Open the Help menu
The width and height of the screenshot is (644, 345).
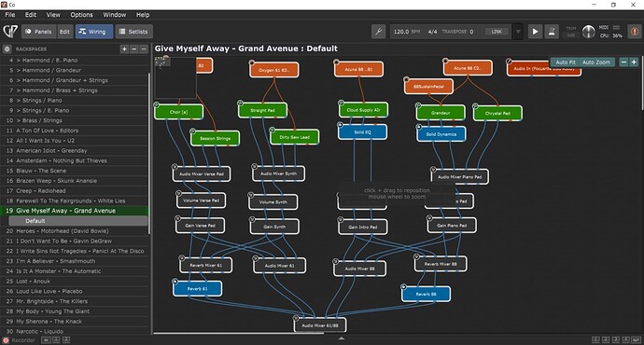143,15
